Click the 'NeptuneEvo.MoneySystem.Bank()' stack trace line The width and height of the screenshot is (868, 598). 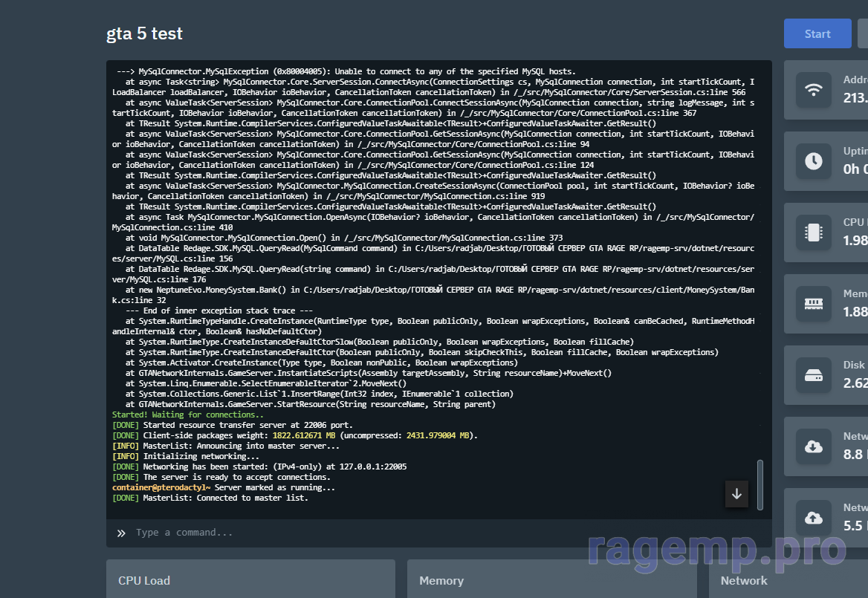pos(433,295)
